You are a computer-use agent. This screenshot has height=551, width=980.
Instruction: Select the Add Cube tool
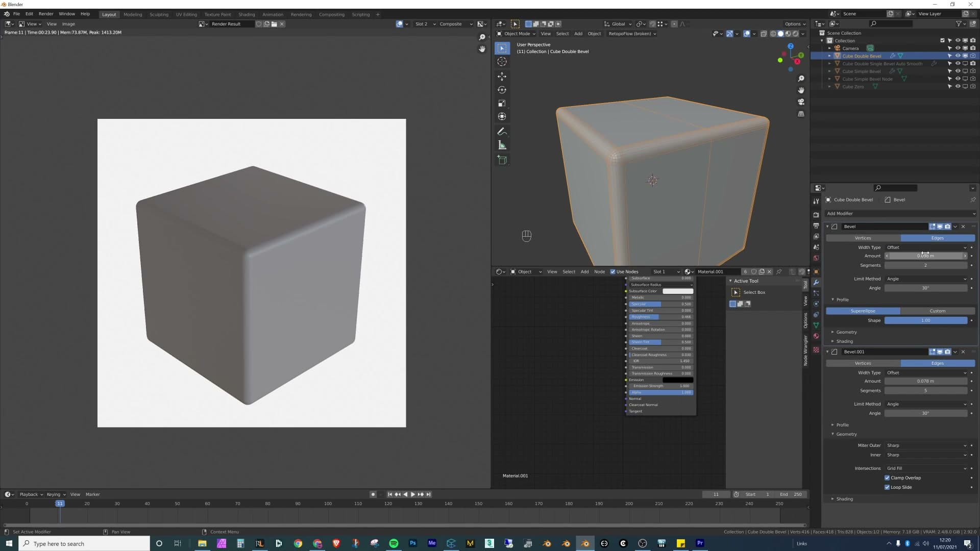pyautogui.click(x=502, y=160)
